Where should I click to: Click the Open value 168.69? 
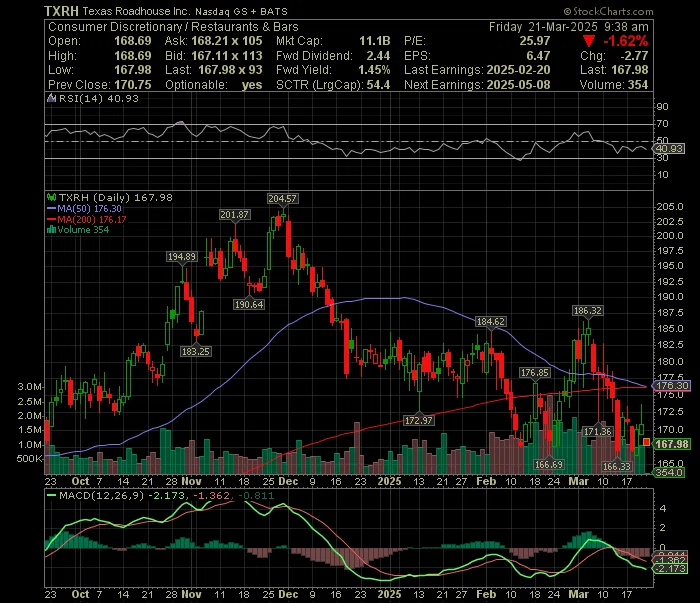coord(133,41)
